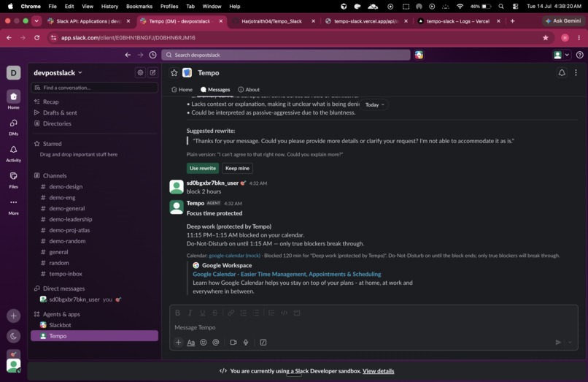
Task: Bookmark page with Chrome star icon
Action: point(546,37)
